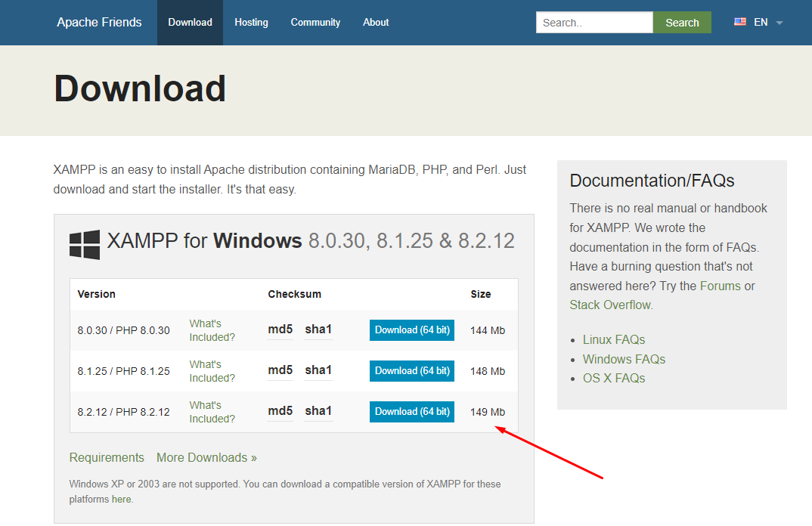Open the Download nav tab

point(190,23)
